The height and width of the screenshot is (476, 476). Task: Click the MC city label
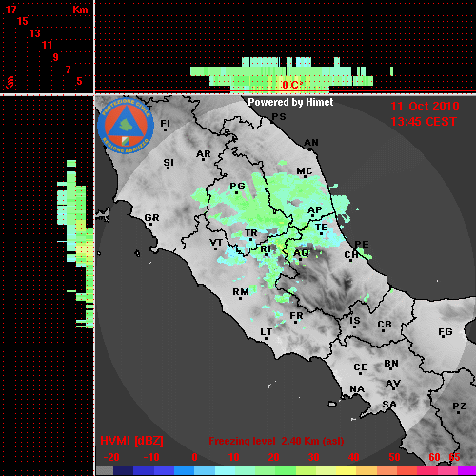pos(305,171)
